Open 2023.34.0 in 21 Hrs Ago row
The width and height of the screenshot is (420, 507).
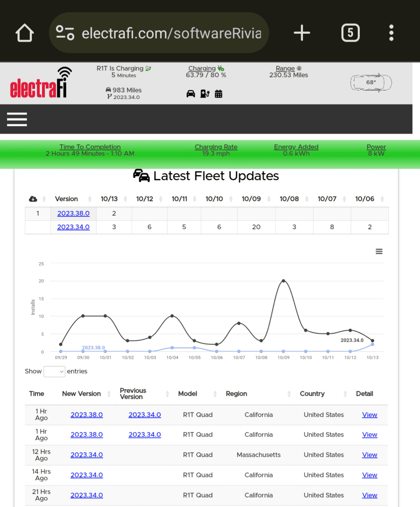(86, 495)
